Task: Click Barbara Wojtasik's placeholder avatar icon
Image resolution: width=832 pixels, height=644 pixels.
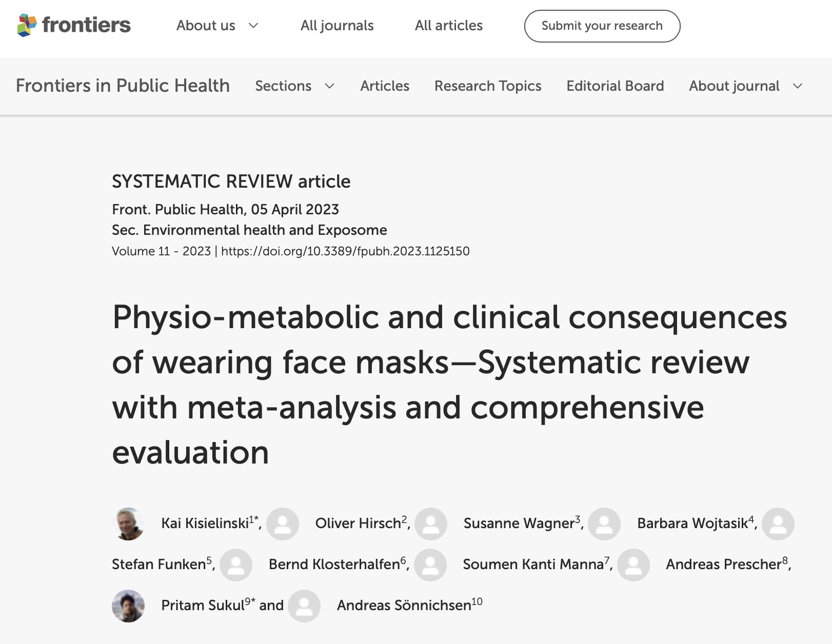Action: 604,524
